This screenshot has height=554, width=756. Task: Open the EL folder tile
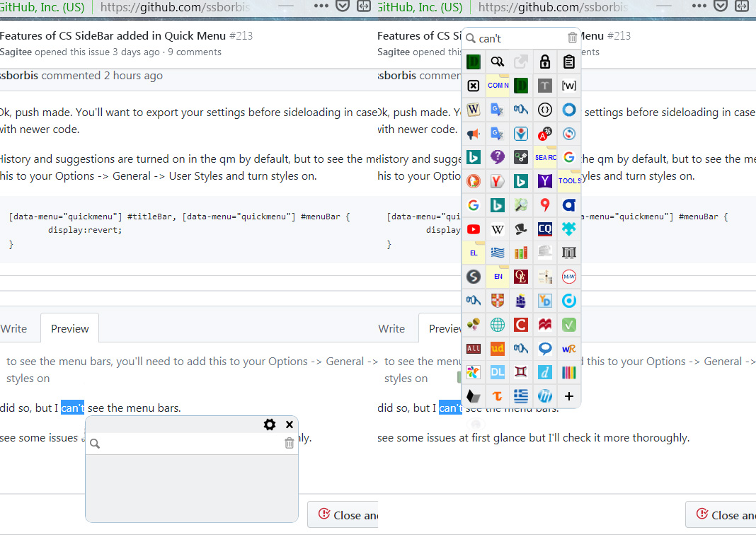click(474, 253)
